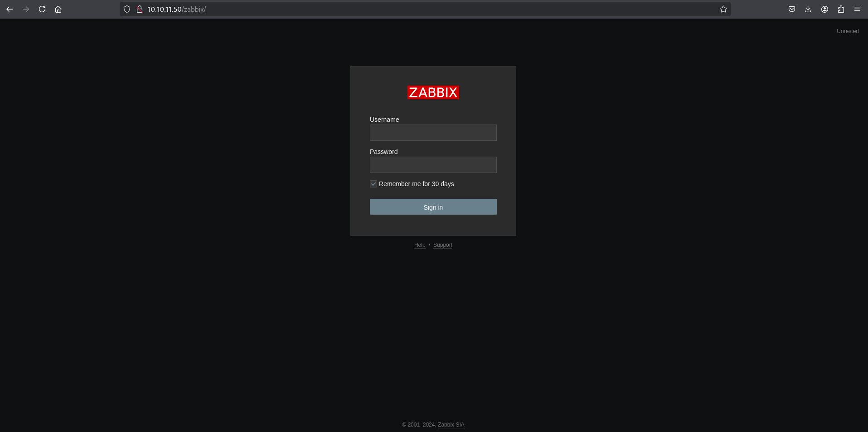Show connection security lock info
This screenshot has height=432, width=868.
click(x=140, y=9)
